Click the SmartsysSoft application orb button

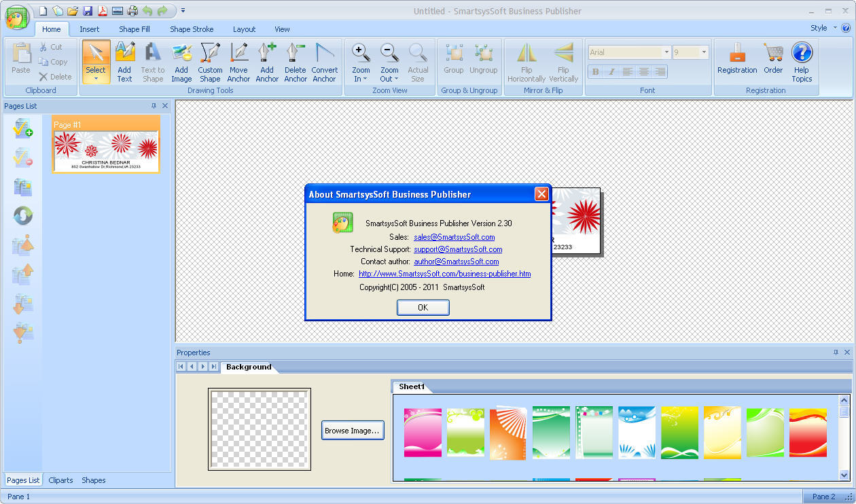pos(16,16)
